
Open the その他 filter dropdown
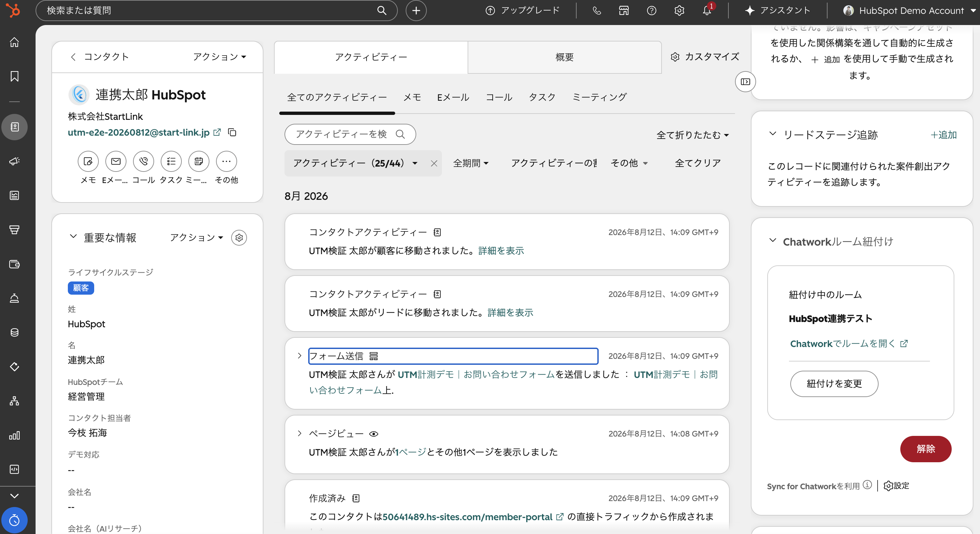(x=629, y=163)
